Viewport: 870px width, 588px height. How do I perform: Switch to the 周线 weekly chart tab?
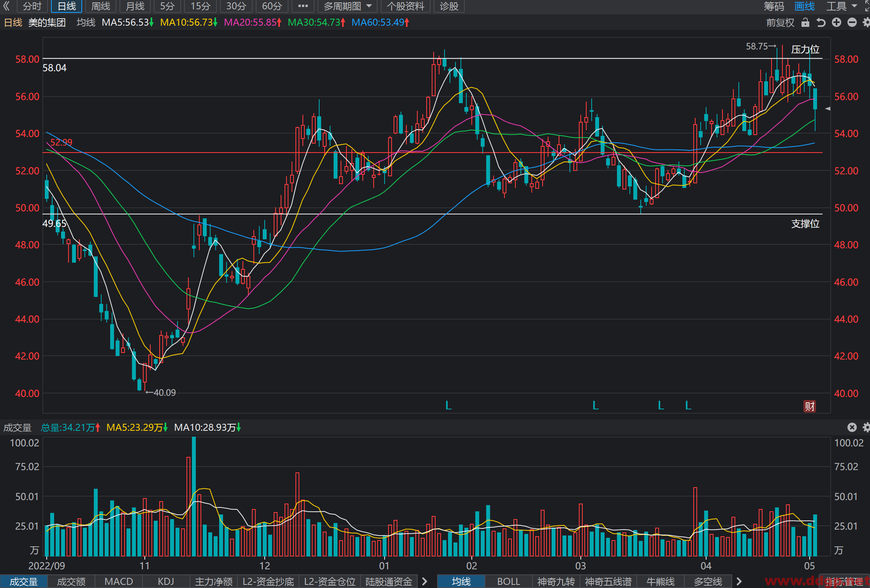pyautogui.click(x=100, y=6)
